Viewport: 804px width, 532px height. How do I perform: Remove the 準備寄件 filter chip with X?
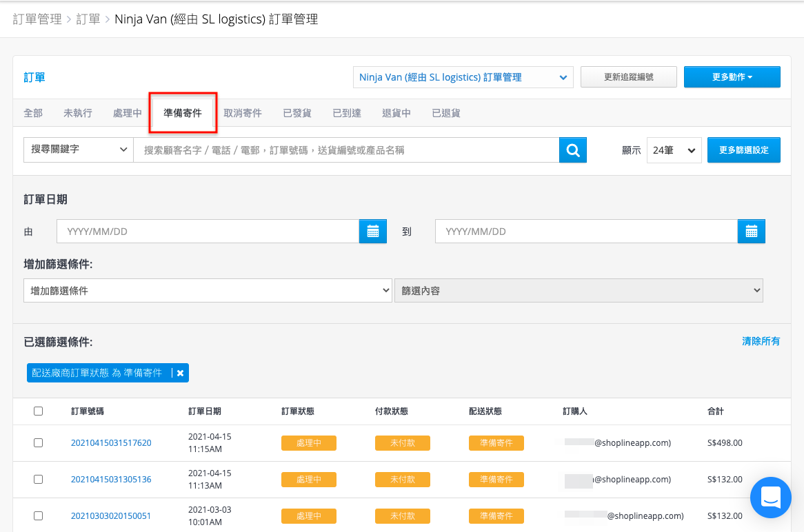181,373
